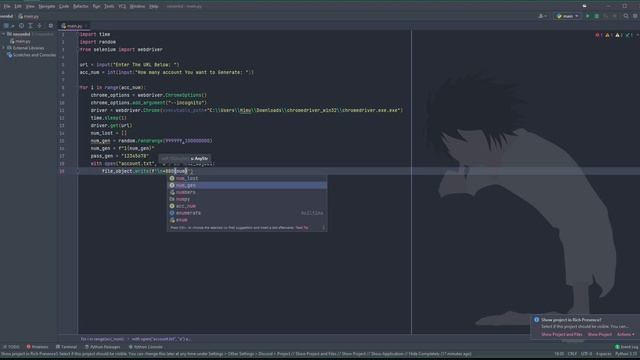640x360 pixels.
Task: Click the Debug bug icon
Action: 597,16
